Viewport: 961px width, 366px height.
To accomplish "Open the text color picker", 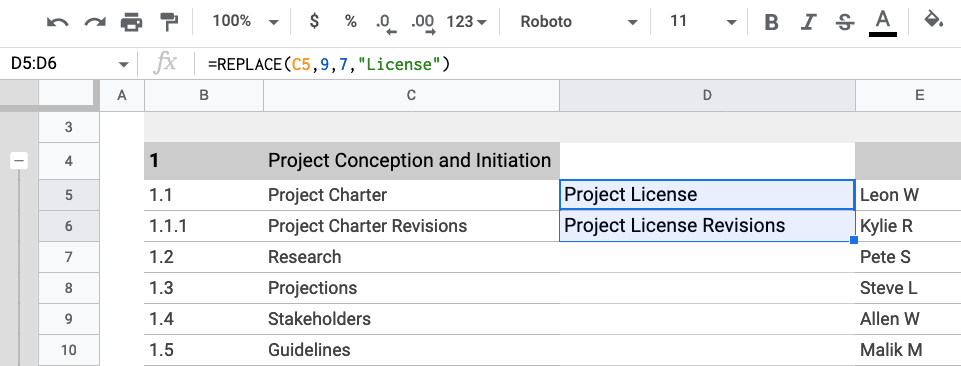I will click(x=883, y=23).
